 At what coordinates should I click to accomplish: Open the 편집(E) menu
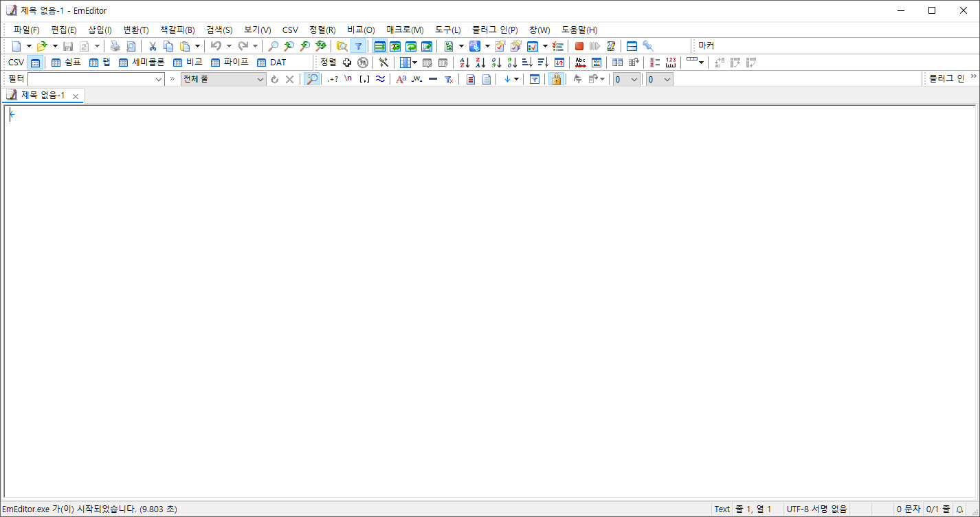pos(64,30)
